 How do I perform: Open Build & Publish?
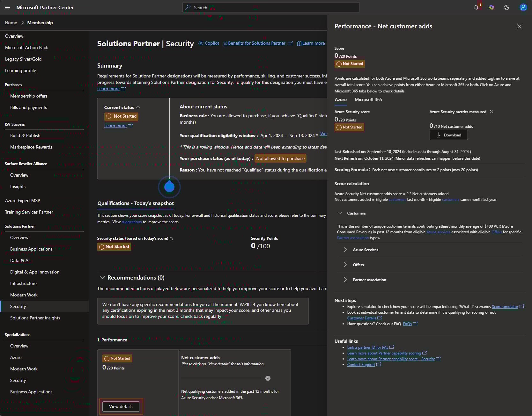coord(25,135)
